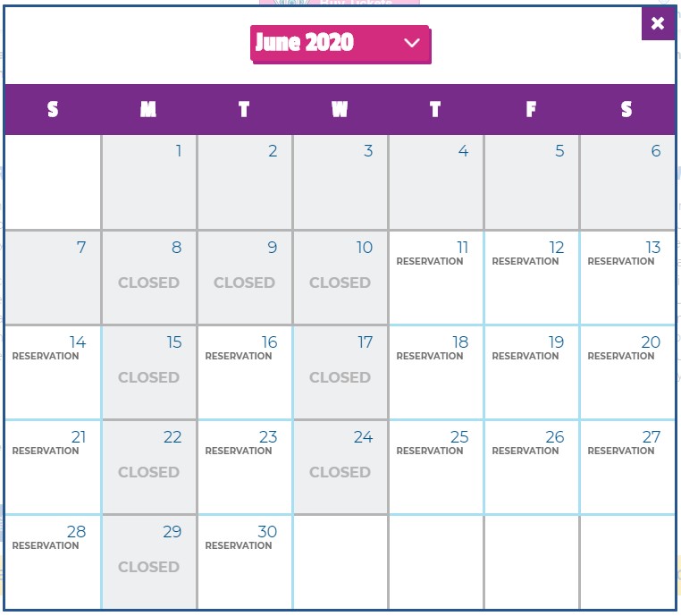Click the June 16 reservation cell
This screenshot has height=616, width=681.
[245, 372]
